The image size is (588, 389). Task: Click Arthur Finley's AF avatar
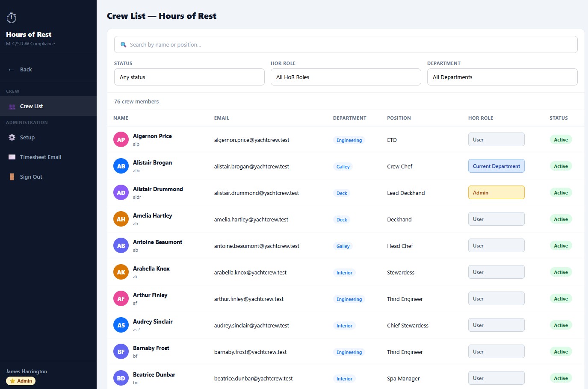[x=121, y=299]
